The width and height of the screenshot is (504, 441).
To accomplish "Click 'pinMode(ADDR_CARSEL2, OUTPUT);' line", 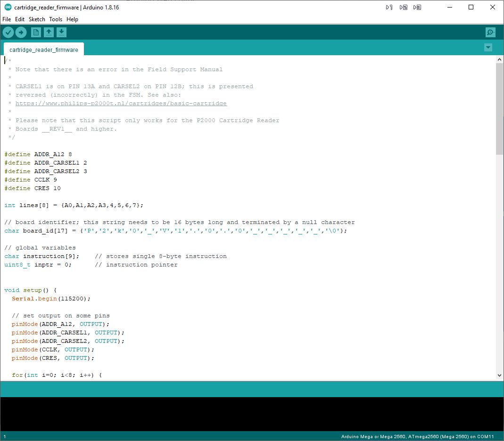I will coord(68,341).
